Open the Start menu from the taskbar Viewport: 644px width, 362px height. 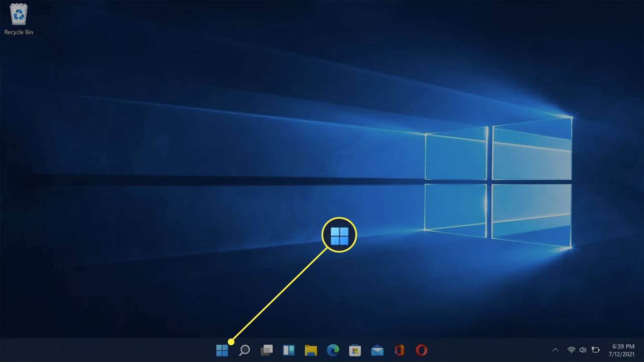pos(222,350)
